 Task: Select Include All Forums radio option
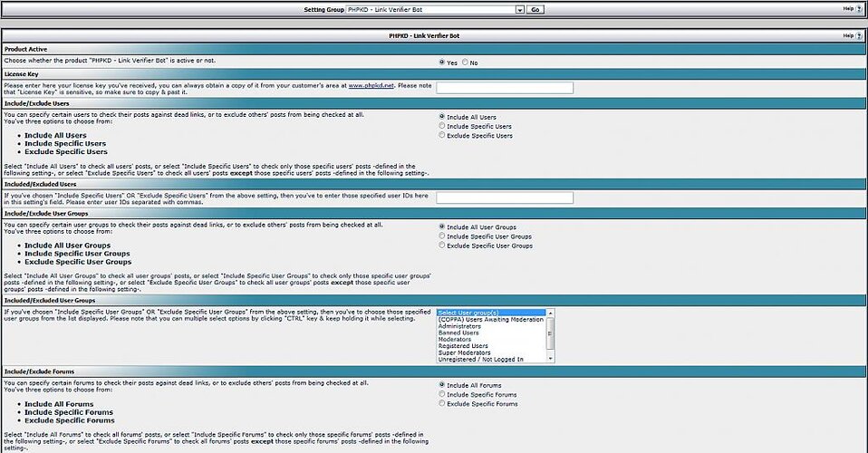click(x=442, y=384)
